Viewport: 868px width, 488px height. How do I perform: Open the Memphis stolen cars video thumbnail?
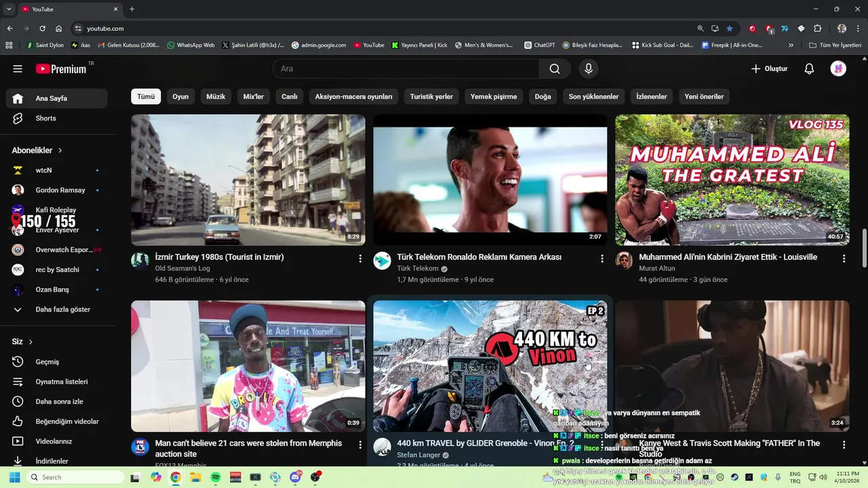248,366
